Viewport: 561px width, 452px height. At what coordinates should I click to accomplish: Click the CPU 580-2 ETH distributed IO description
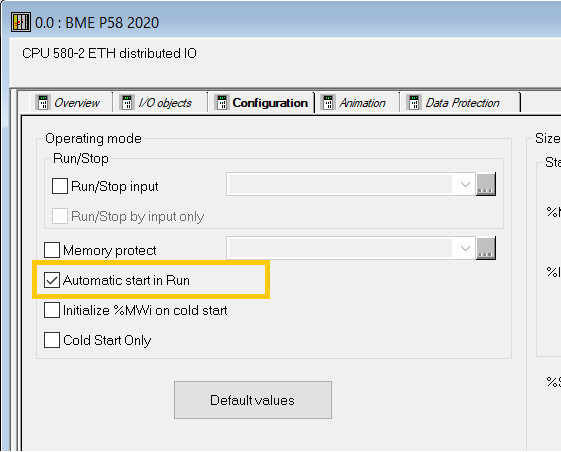point(109,53)
